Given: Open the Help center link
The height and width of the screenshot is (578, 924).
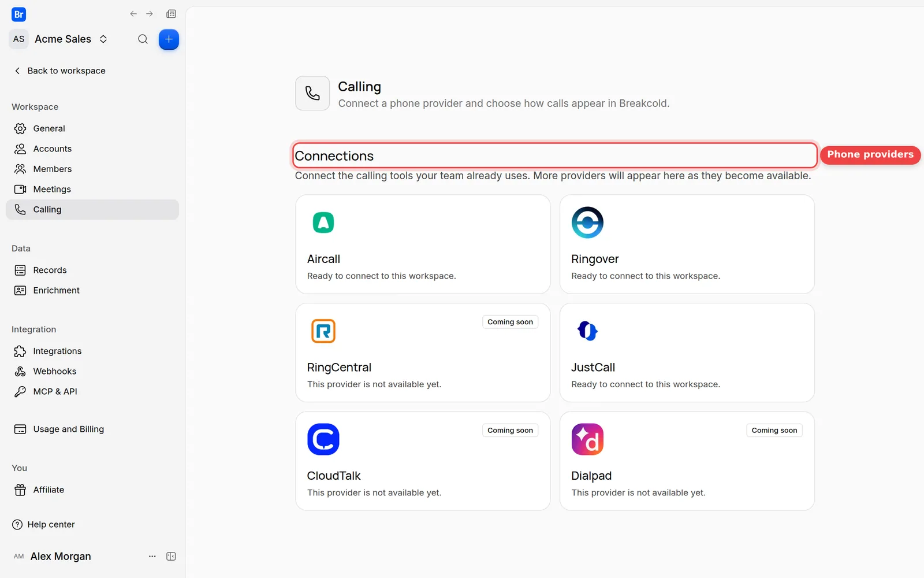Looking at the screenshot, I should click(x=43, y=524).
